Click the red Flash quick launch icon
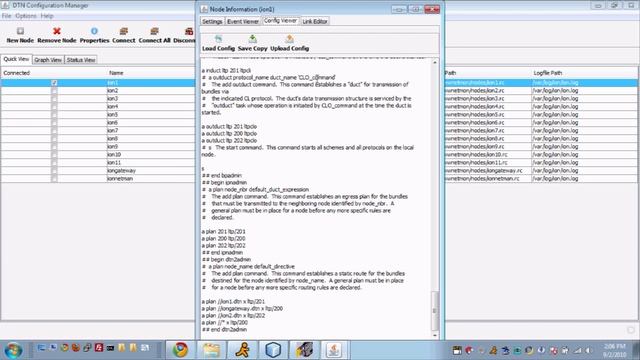 click(99, 348)
